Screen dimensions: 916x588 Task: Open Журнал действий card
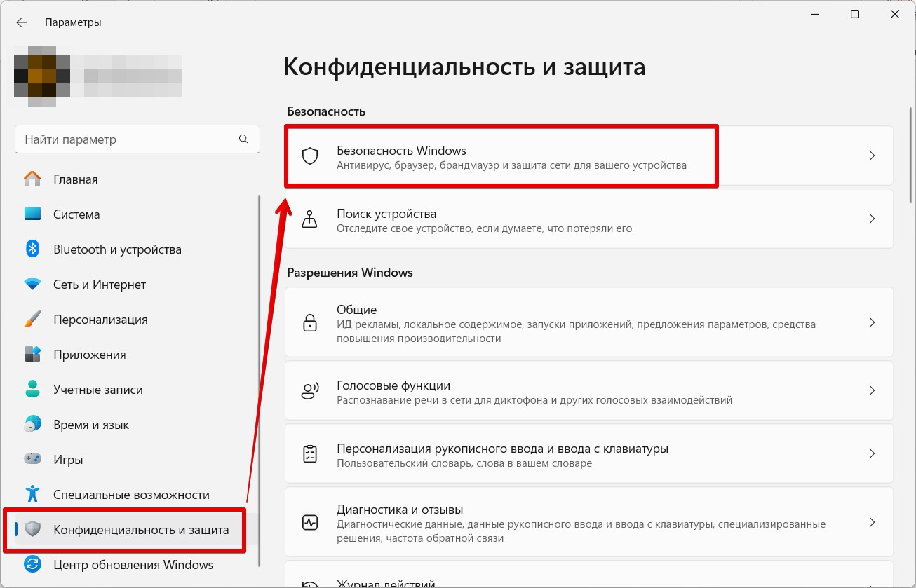click(x=588, y=575)
